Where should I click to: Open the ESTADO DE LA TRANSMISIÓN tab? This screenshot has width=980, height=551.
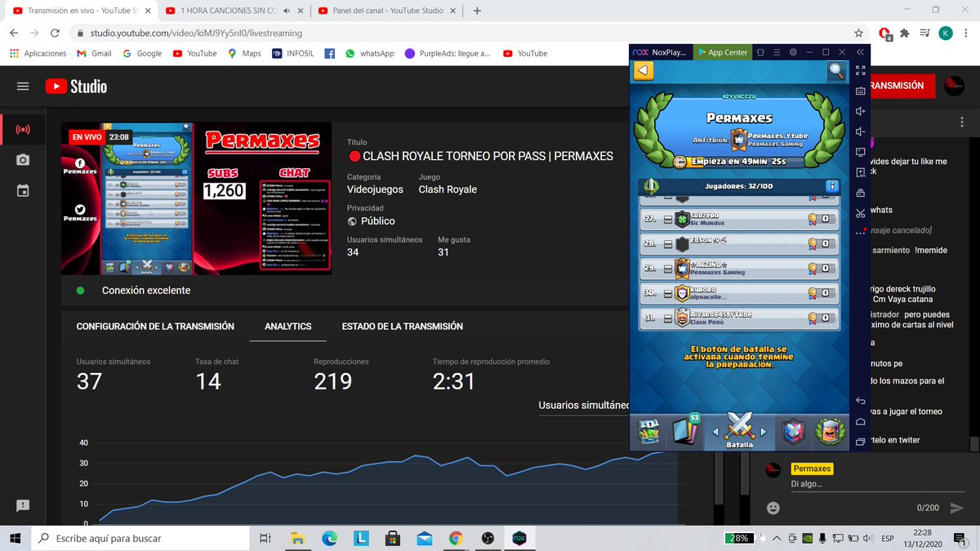(x=403, y=326)
